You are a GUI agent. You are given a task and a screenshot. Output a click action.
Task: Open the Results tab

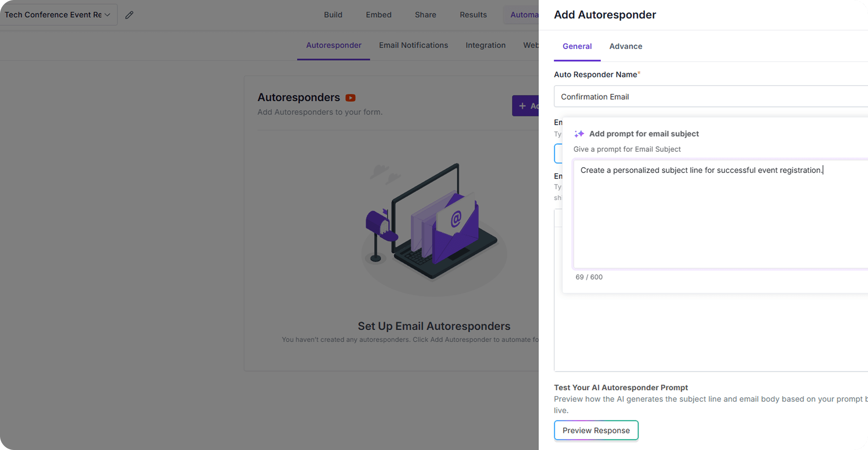click(x=473, y=15)
